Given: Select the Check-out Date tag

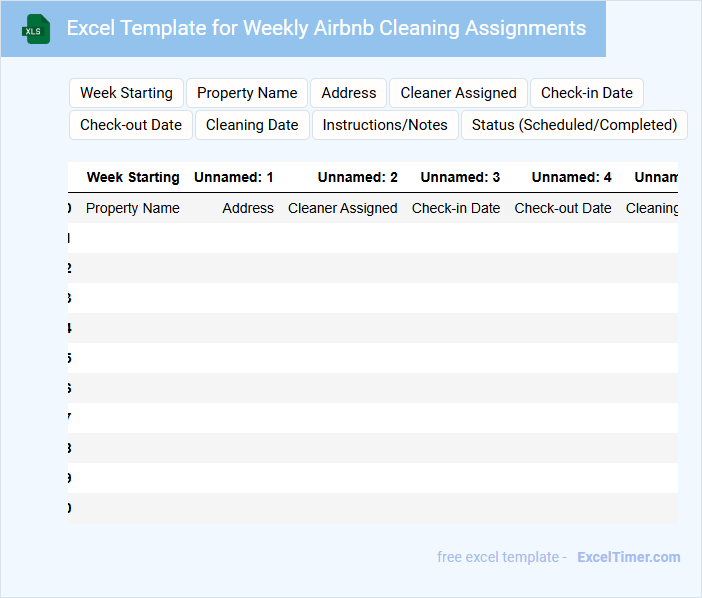Looking at the screenshot, I should pyautogui.click(x=131, y=125).
